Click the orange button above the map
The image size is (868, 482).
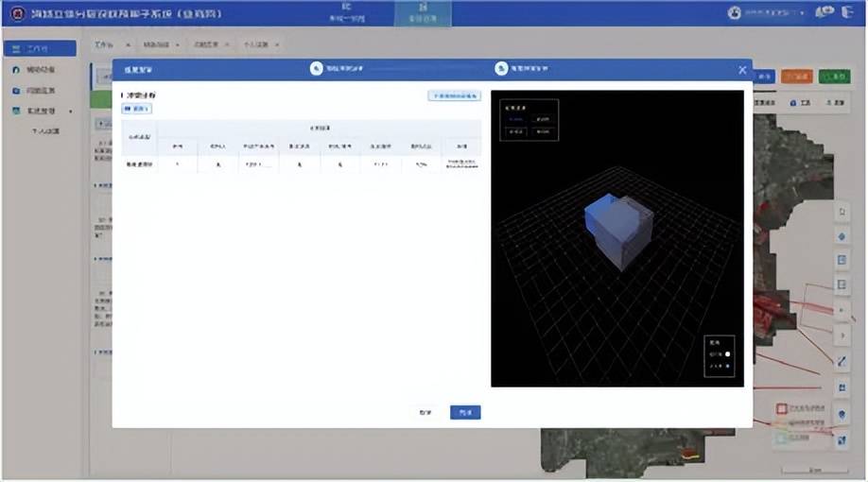(797, 77)
